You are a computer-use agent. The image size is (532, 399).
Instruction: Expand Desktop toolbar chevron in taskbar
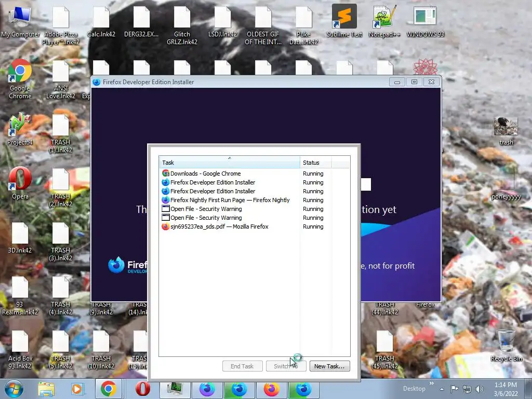point(432,383)
